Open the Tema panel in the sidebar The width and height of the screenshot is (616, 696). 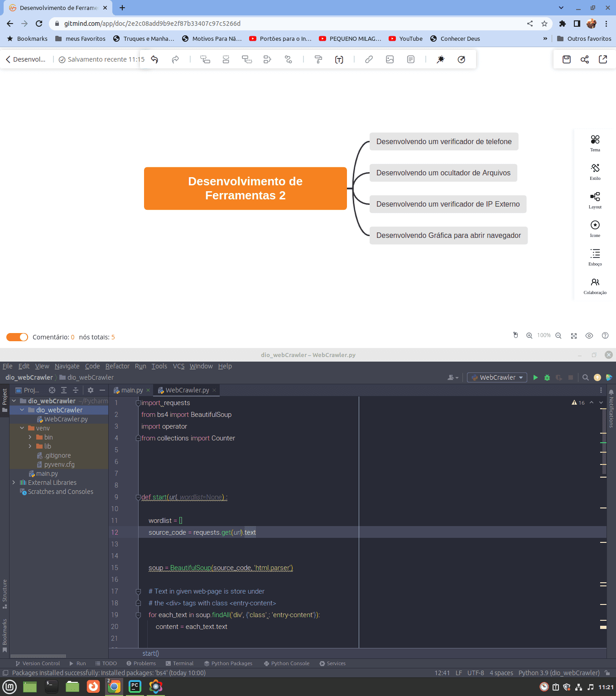(595, 143)
